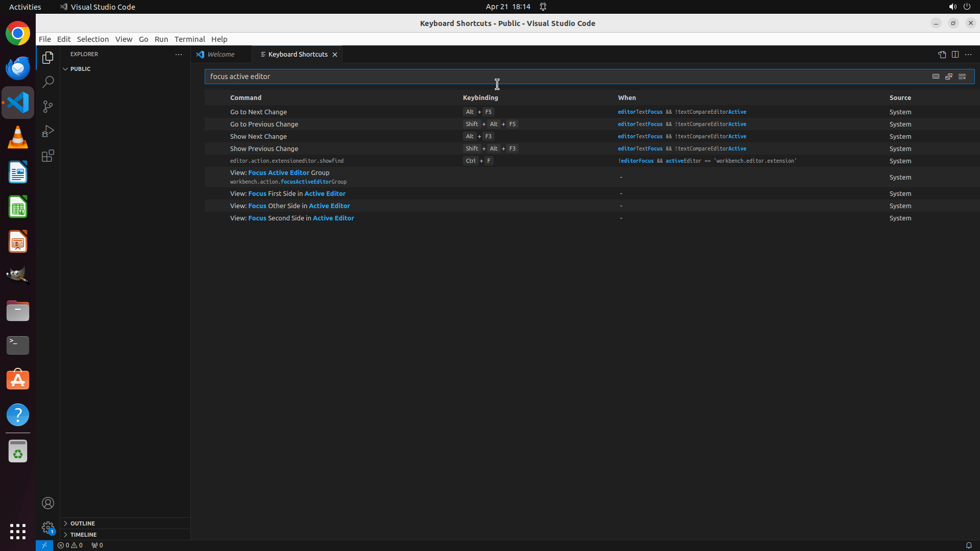Open the Extensions view

point(48,156)
